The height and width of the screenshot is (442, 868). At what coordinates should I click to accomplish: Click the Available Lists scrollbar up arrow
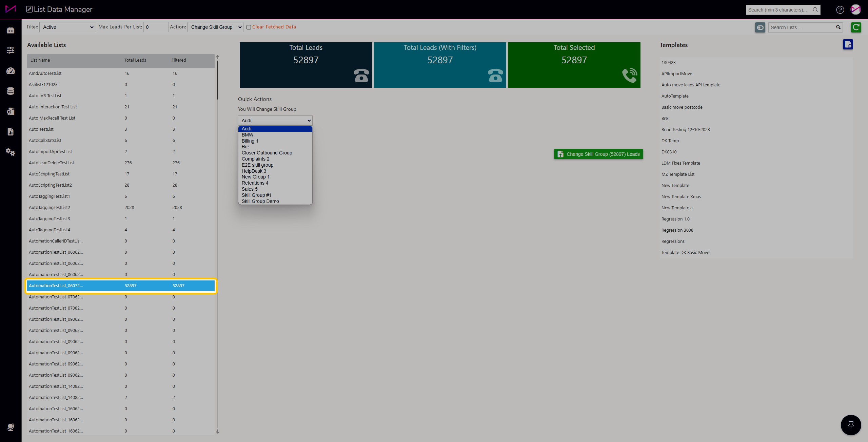(218, 57)
